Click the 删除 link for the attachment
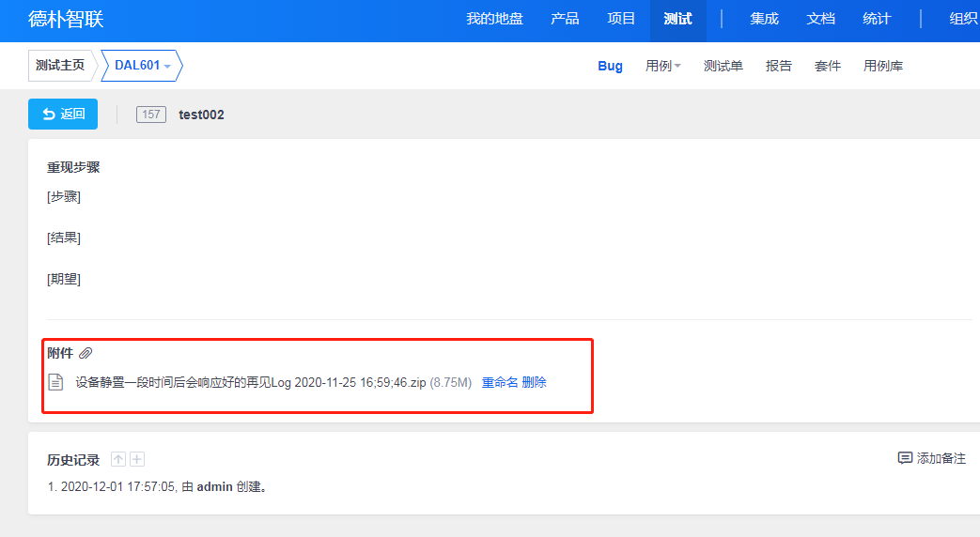The height and width of the screenshot is (537, 980). 535,382
